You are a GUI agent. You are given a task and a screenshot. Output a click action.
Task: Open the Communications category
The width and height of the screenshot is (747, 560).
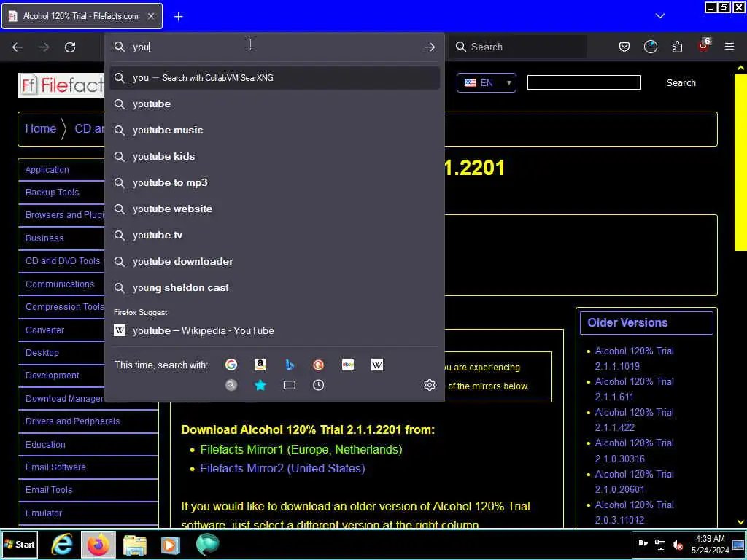(x=60, y=284)
